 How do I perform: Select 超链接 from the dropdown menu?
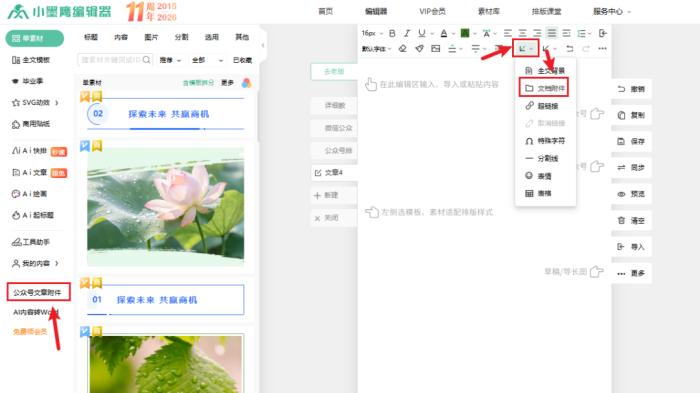tap(542, 106)
